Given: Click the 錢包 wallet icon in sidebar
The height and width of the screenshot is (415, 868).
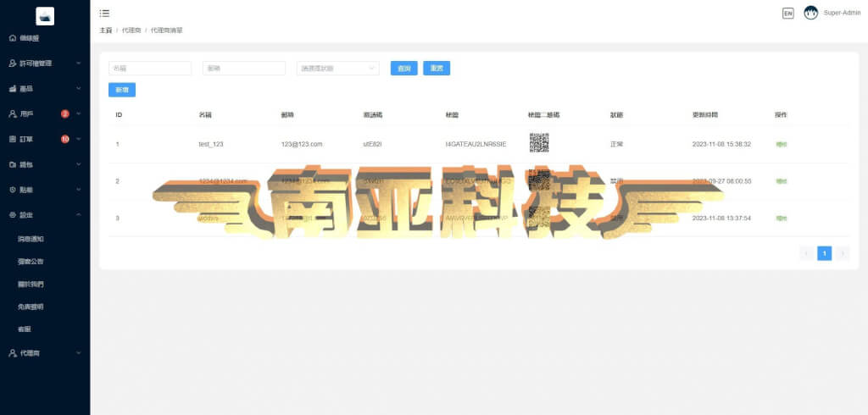Looking at the screenshot, I should pos(13,164).
